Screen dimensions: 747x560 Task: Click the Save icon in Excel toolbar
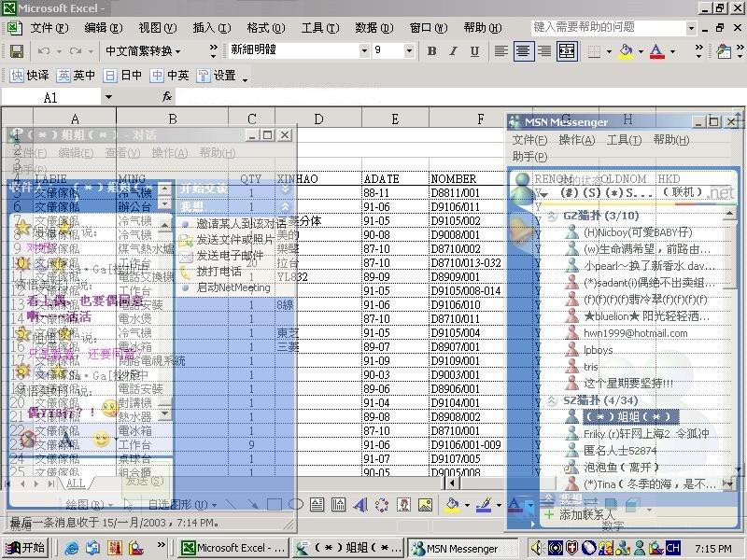16,51
